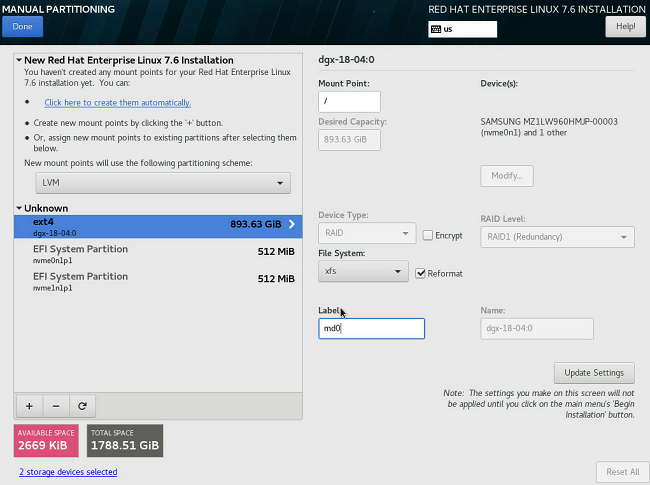Click the Update Settings button
This screenshot has height=485, width=650.
pos(594,373)
